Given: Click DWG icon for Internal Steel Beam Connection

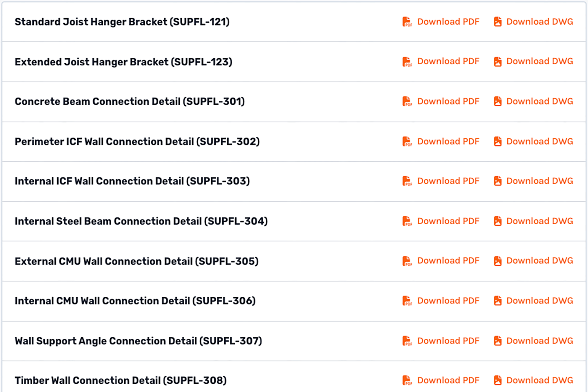Looking at the screenshot, I should pos(498,221).
